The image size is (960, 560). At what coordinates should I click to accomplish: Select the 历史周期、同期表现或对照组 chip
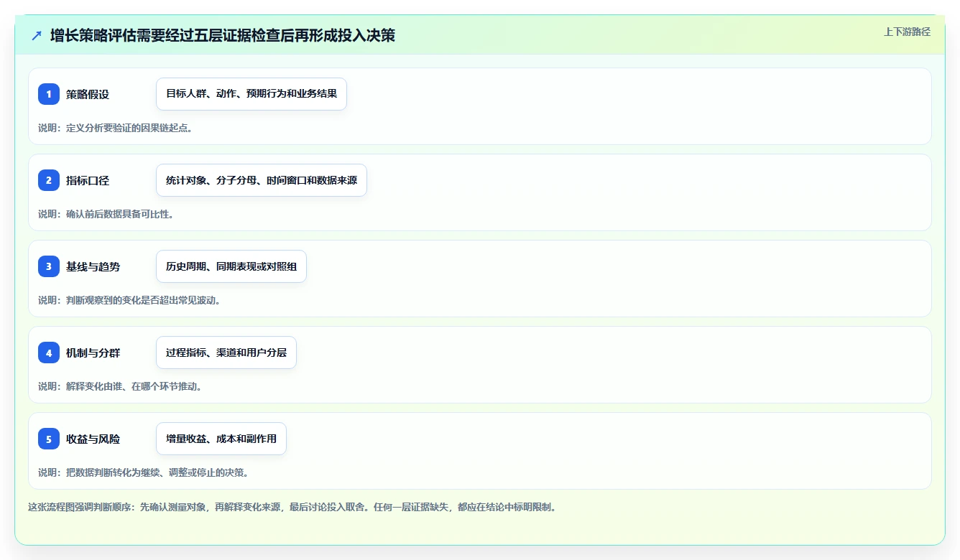click(x=231, y=266)
